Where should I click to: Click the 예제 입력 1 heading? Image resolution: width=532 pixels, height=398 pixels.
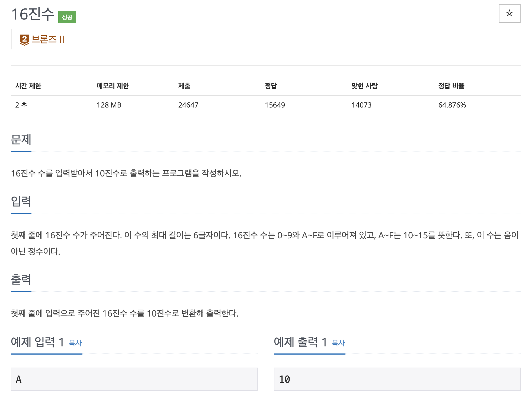pyautogui.click(x=37, y=342)
